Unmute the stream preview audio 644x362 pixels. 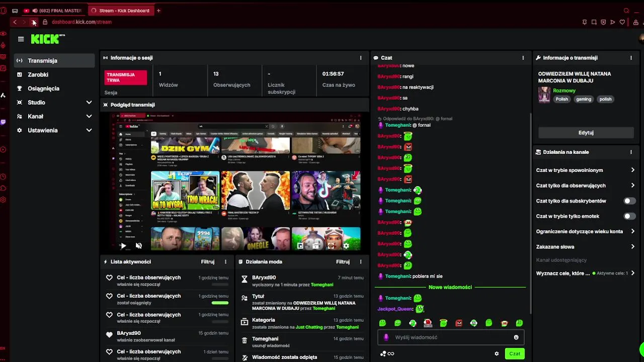tap(139, 246)
